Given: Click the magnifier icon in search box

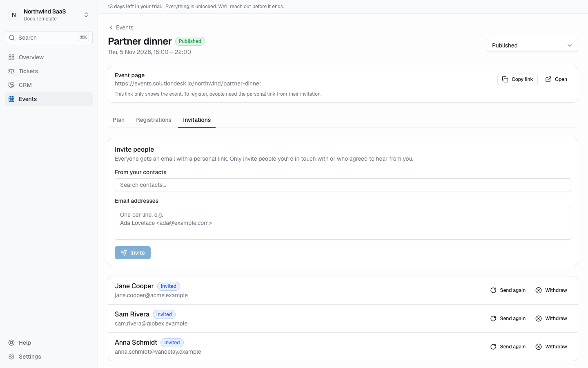Looking at the screenshot, I should (x=12, y=38).
